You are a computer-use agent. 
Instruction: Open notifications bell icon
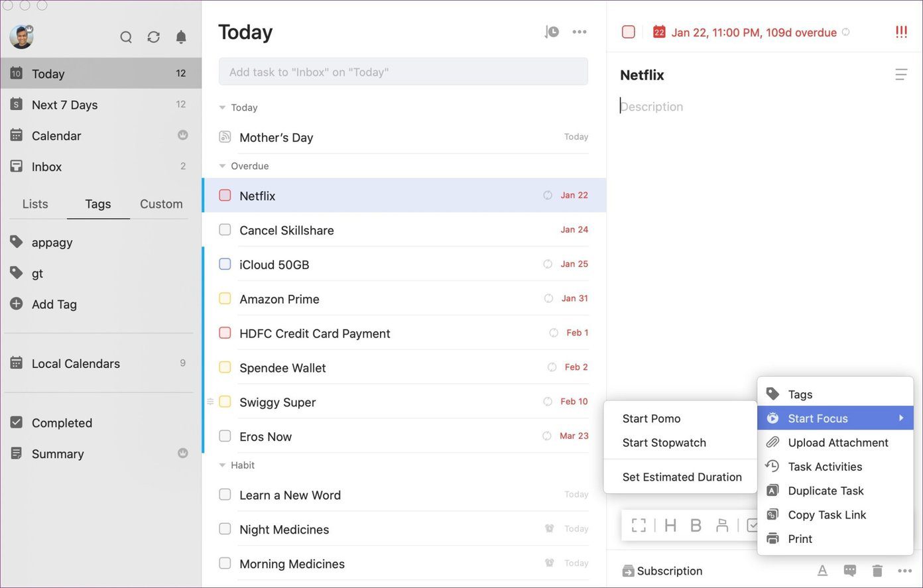(181, 37)
